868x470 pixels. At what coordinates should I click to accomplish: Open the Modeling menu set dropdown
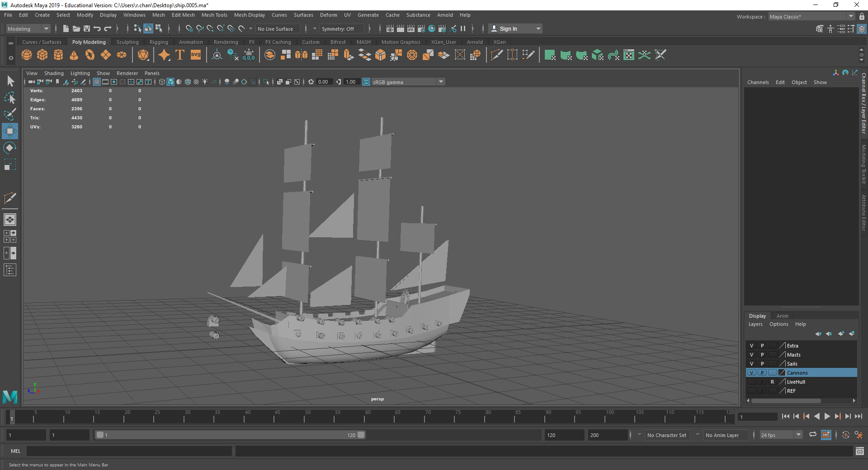pyautogui.click(x=46, y=29)
